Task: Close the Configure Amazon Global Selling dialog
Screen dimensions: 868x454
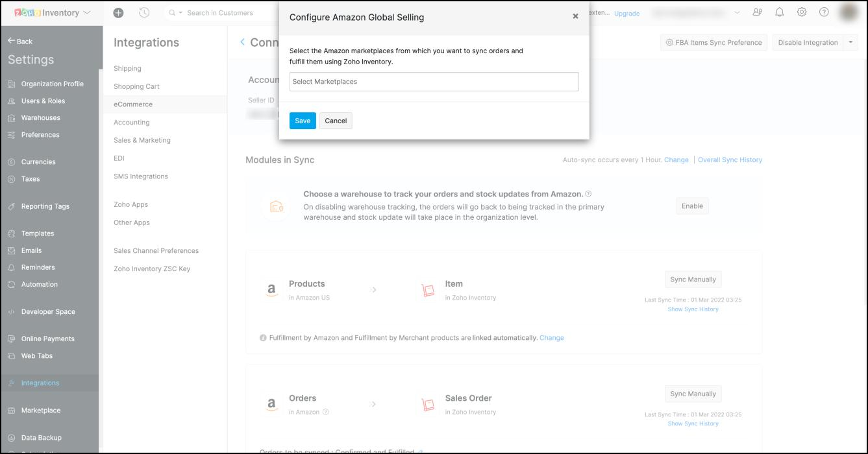Action: [575, 17]
